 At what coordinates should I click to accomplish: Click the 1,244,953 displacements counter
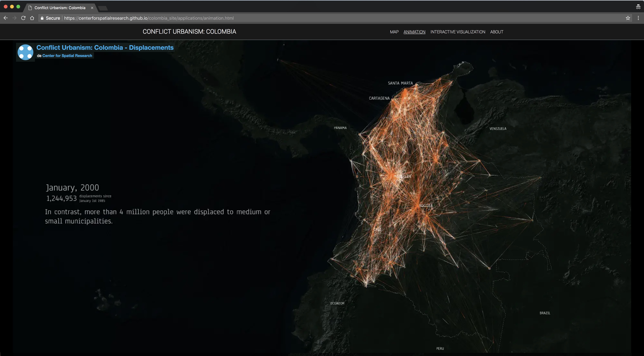coord(61,198)
